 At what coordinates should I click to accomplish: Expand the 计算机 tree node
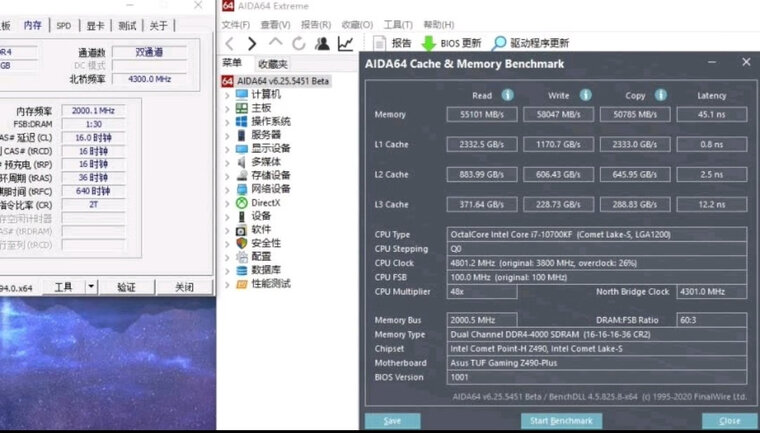click(x=227, y=95)
